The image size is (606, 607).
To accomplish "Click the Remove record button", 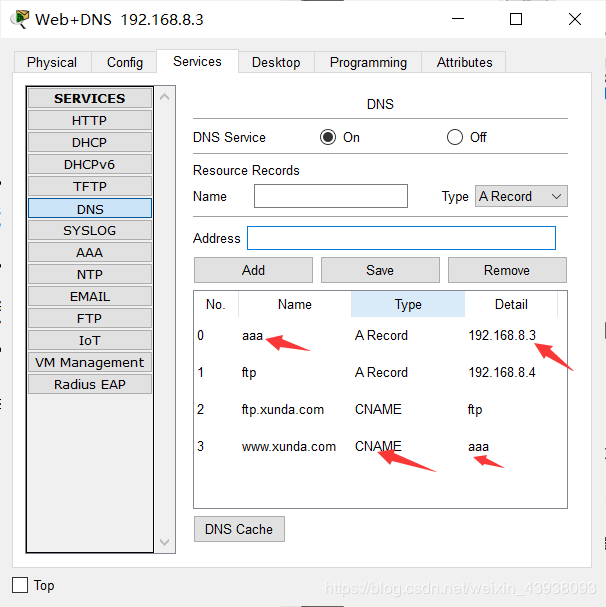I will [x=507, y=270].
